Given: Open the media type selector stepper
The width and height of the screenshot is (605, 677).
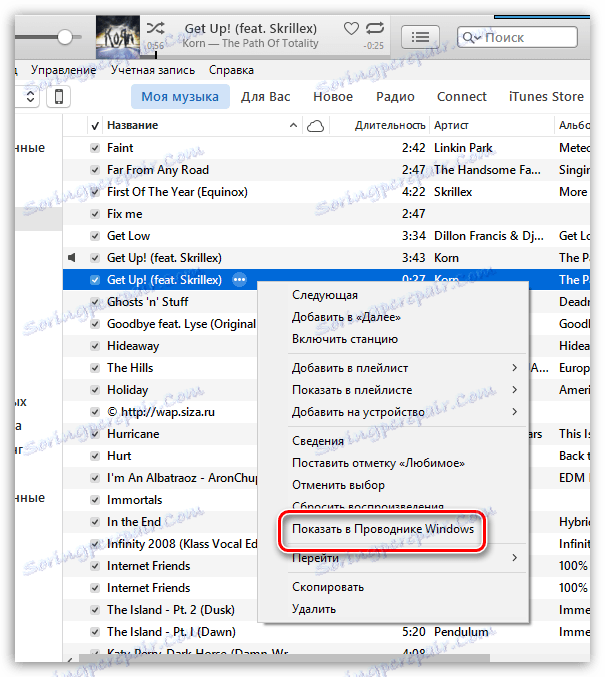Looking at the screenshot, I should pos(29,96).
